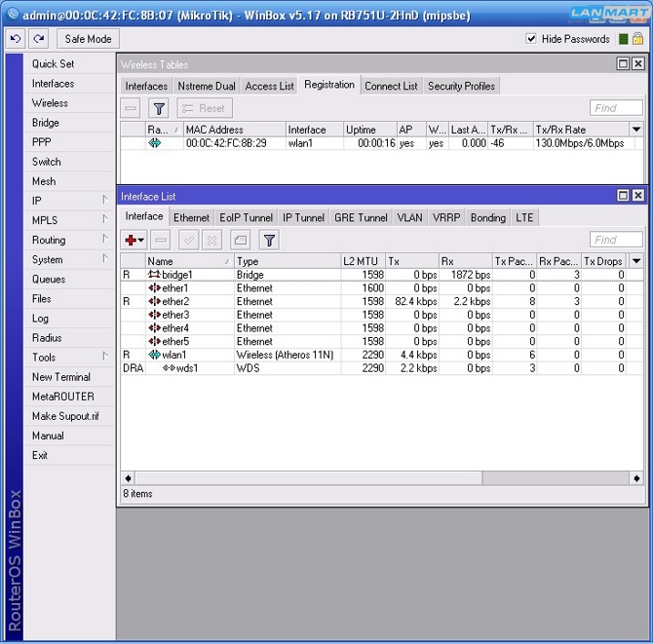Open Access List tab
The width and height of the screenshot is (653, 644).
click(x=269, y=86)
